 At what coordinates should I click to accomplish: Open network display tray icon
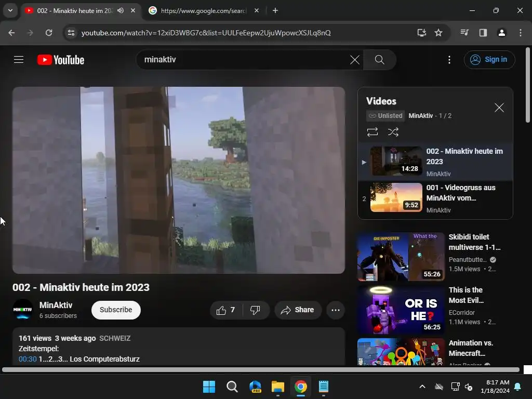(x=455, y=387)
